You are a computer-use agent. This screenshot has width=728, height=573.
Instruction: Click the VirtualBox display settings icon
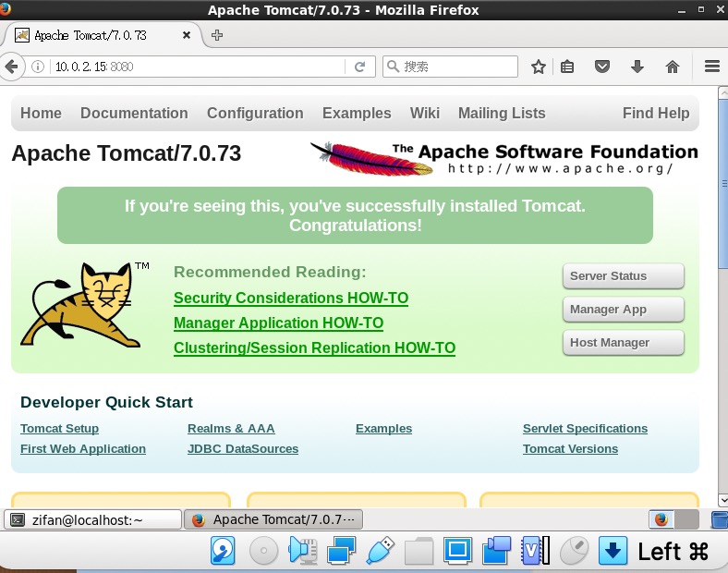[x=458, y=551]
